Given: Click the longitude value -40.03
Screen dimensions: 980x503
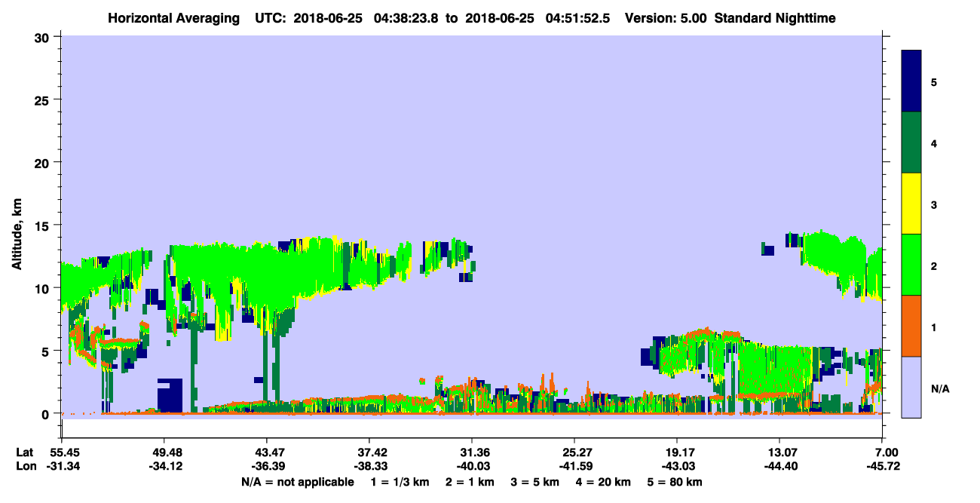Looking at the screenshot, I should 472,467.
